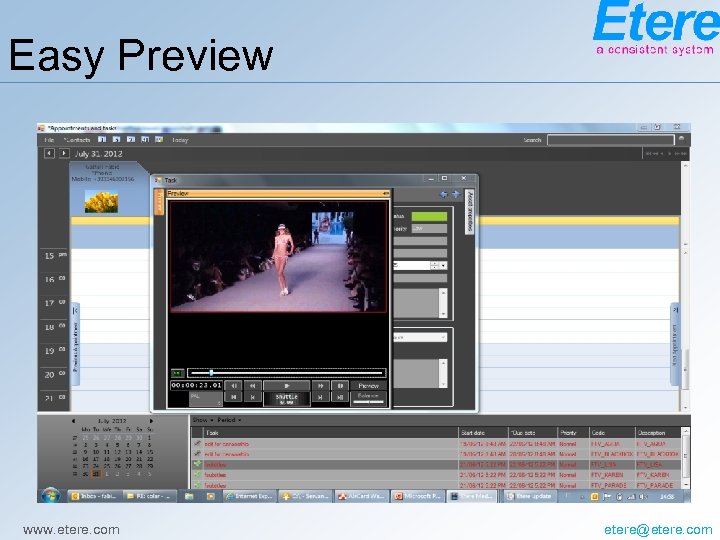Click the runway video preview frame

pos(278,257)
